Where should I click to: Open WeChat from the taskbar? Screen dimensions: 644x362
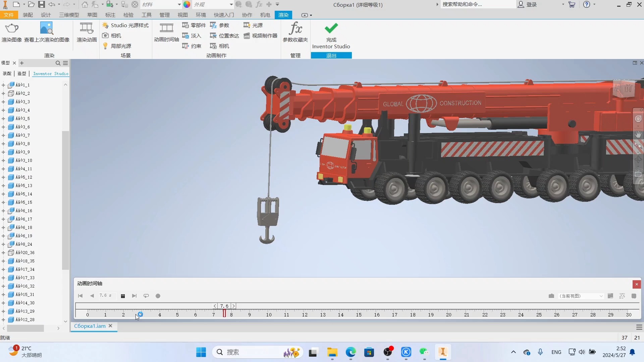tap(424, 352)
